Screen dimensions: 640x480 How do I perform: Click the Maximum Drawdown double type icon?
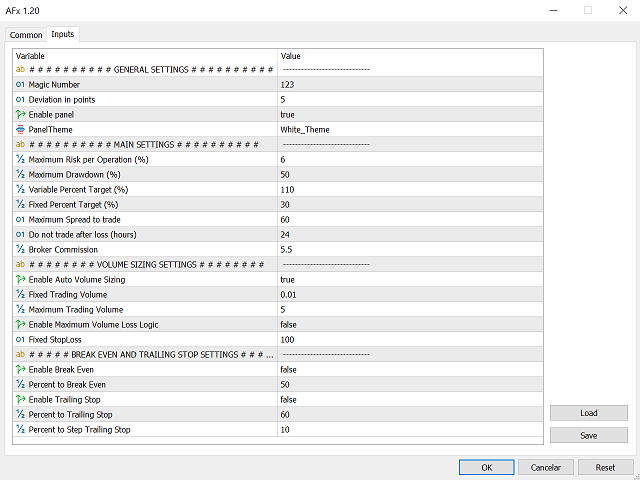coord(20,175)
